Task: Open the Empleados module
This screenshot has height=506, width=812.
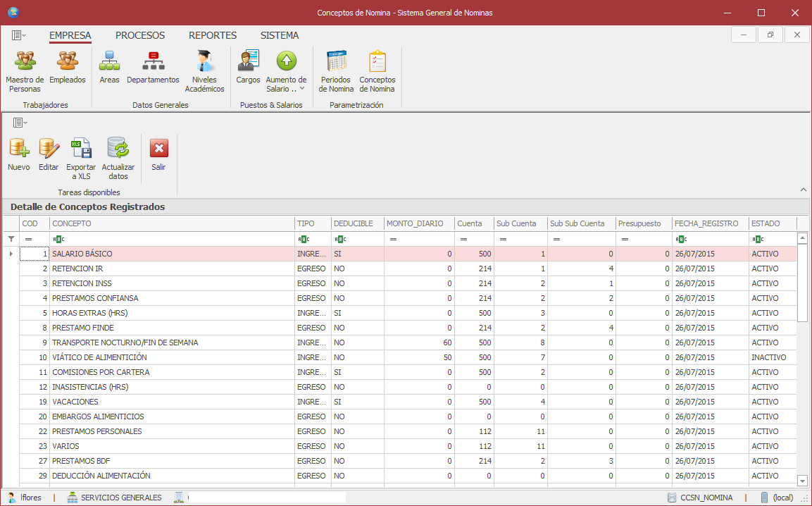Action: [68, 68]
